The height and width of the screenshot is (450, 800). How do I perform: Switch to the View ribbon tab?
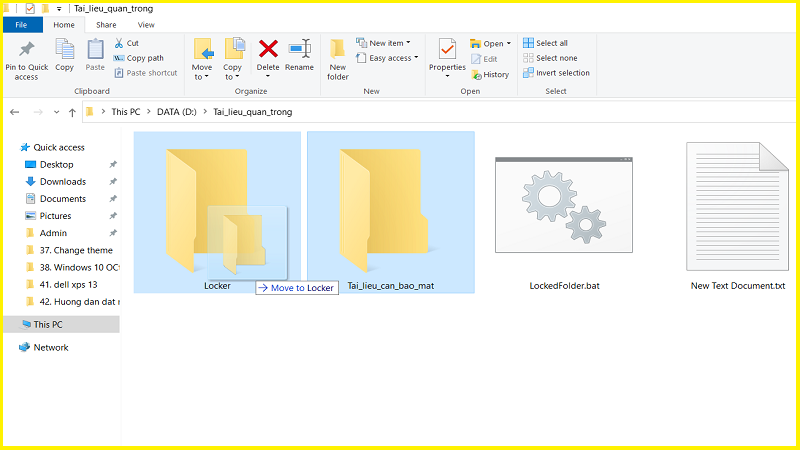tap(146, 24)
